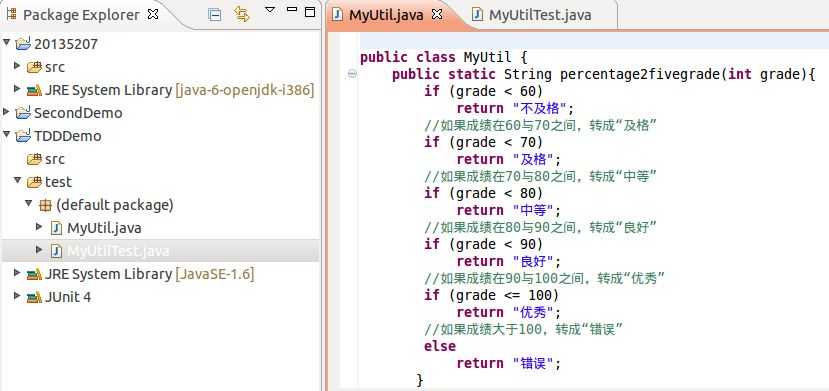Select the 20135207 project folder icon

tap(23, 44)
